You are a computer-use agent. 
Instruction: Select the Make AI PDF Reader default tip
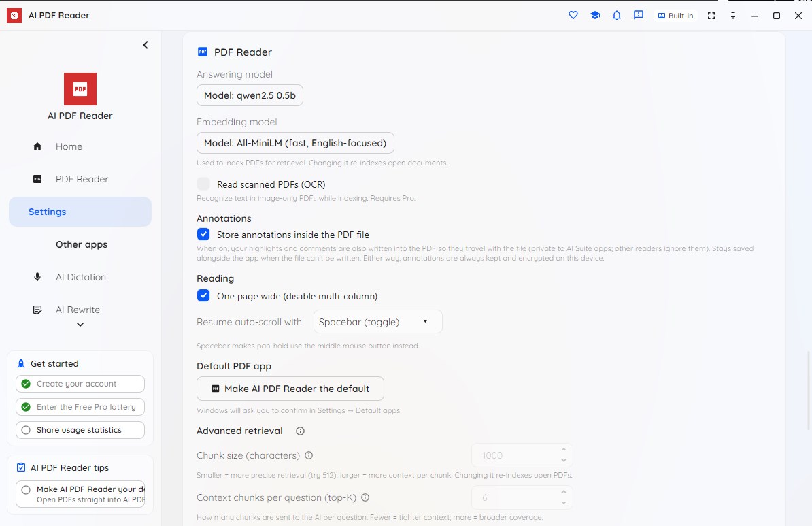pyautogui.click(x=80, y=495)
